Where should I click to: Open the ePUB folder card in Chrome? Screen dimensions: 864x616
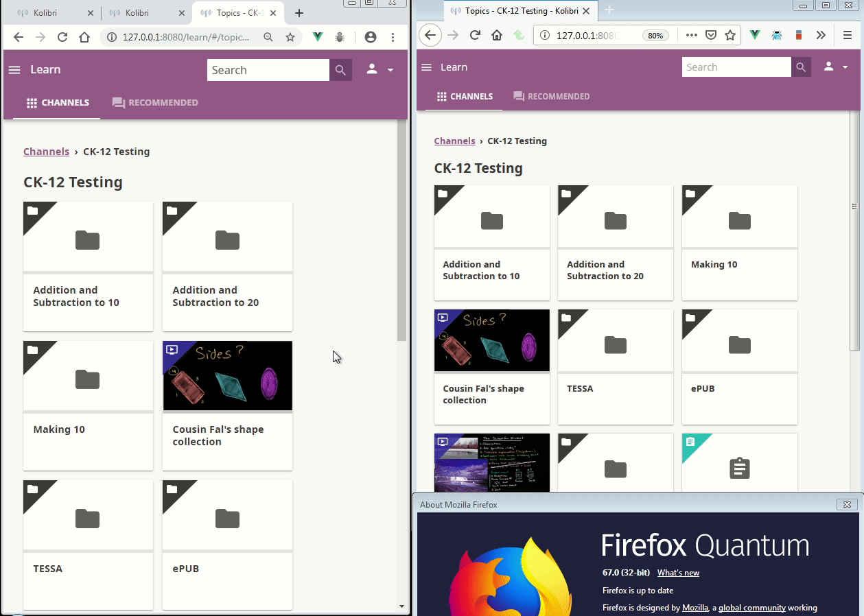pyautogui.click(x=227, y=545)
